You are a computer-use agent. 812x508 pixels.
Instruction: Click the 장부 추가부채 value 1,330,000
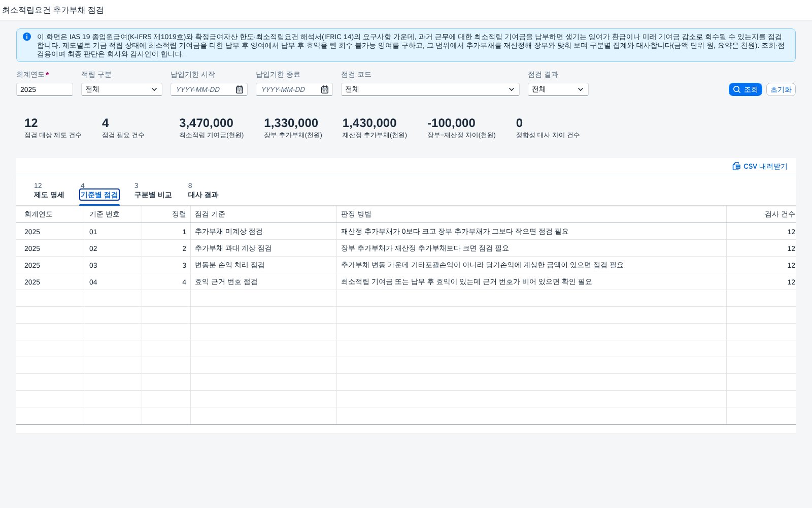point(291,123)
